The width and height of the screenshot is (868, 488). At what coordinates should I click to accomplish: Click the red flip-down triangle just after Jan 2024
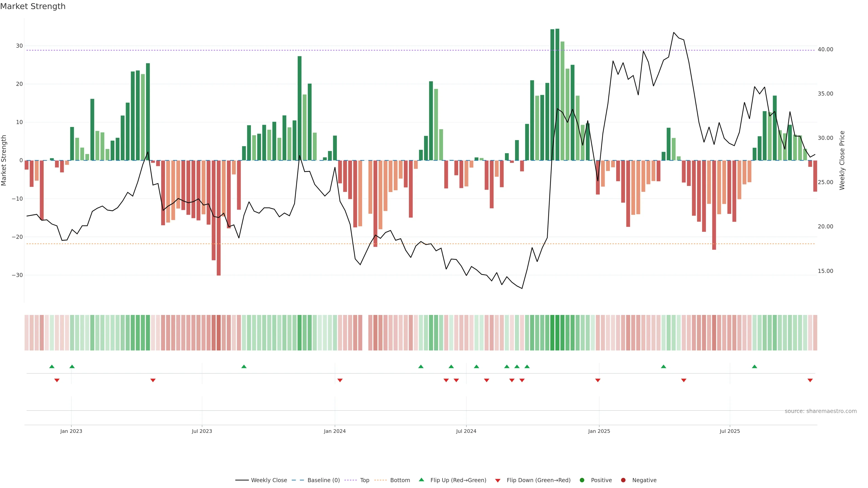coord(340,380)
